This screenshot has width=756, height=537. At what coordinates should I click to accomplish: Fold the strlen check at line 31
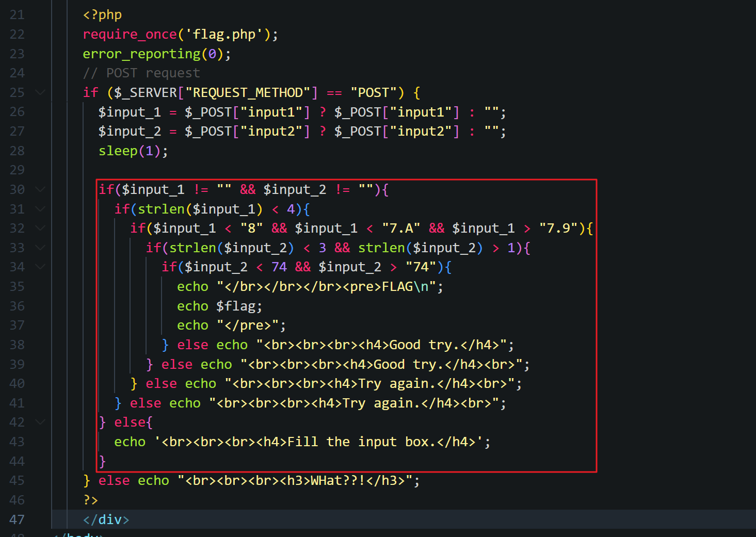tap(40, 209)
